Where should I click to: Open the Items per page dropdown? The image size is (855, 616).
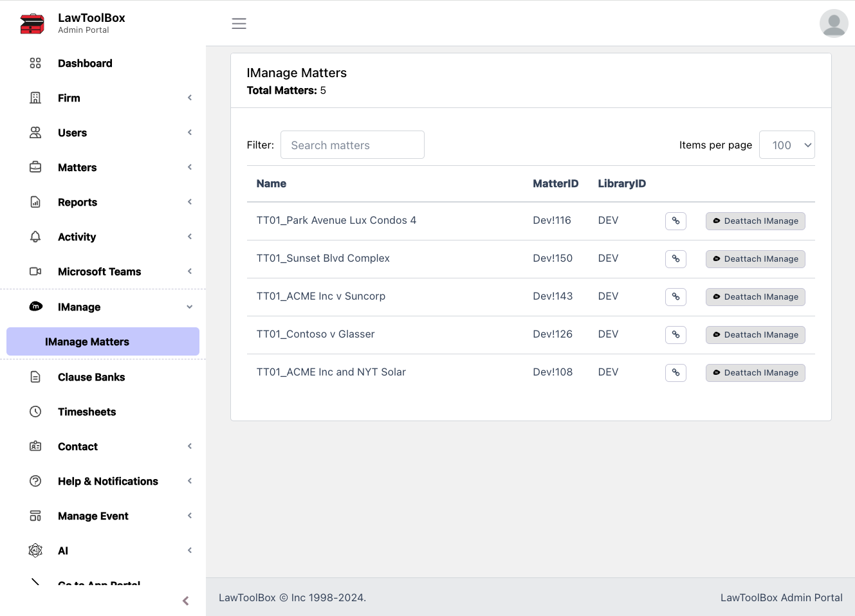pyautogui.click(x=787, y=145)
